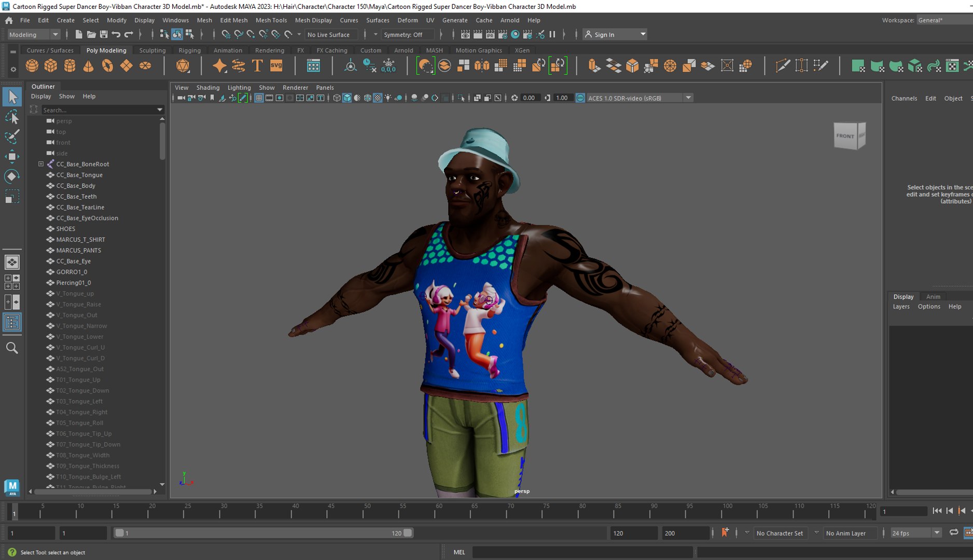Open the Outliner search filter dropdown
The height and width of the screenshot is (560, 973).
(x=160, y=110)
